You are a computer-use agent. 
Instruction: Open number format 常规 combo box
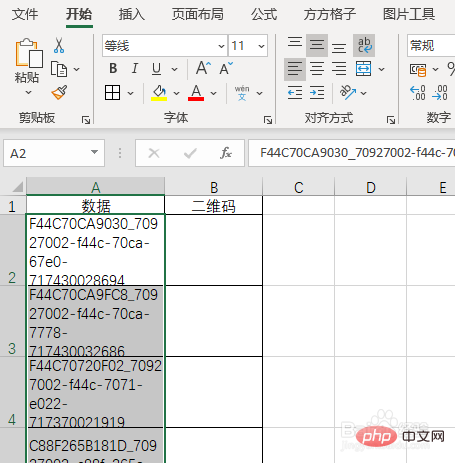(431, 45)
